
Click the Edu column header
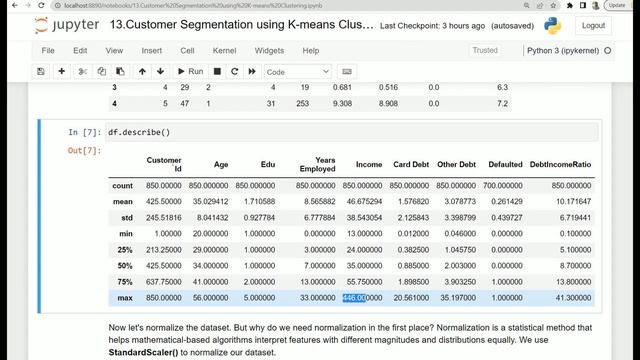(x=268, y=164)
